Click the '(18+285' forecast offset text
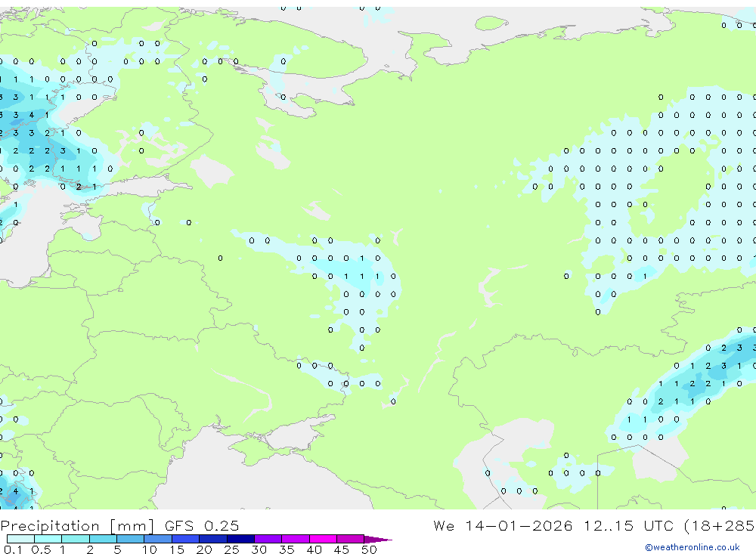The width and height of the screenshot is (756, 554). [x=720, y=525]
